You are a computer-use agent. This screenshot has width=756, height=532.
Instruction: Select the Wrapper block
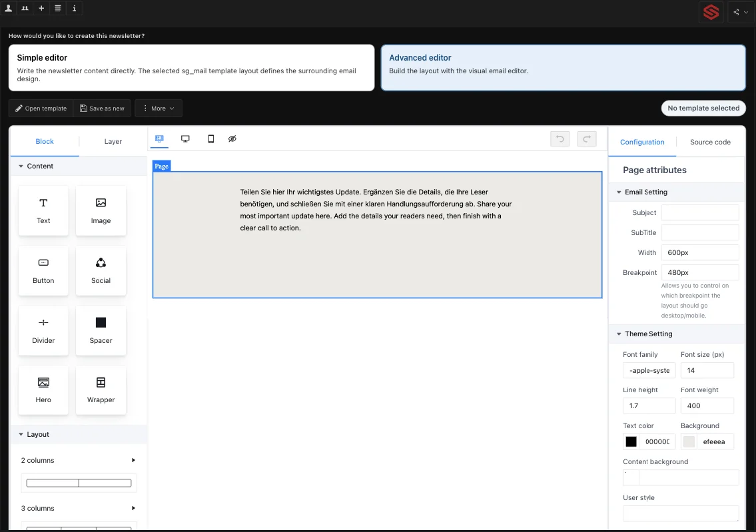[101, 390]
